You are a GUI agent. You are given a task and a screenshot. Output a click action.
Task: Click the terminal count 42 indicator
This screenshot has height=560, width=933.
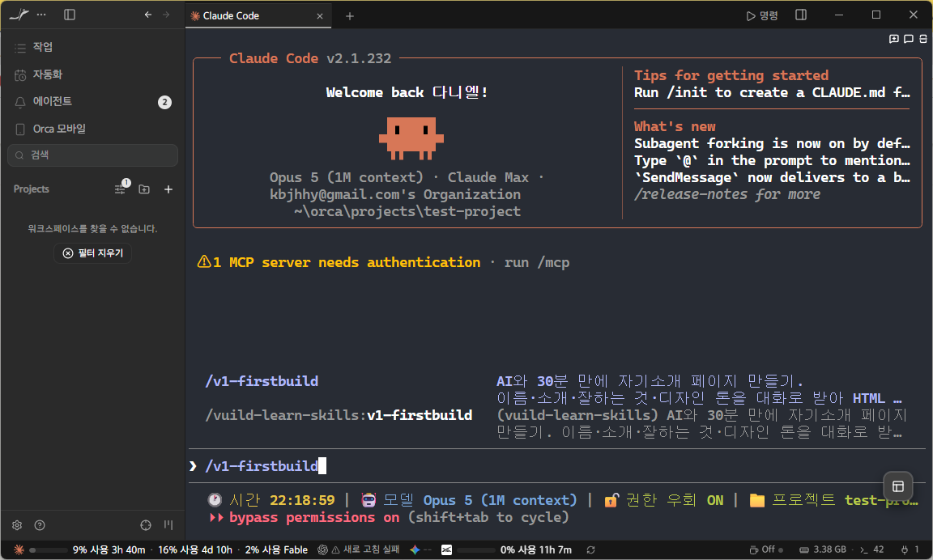pos(871,550)
